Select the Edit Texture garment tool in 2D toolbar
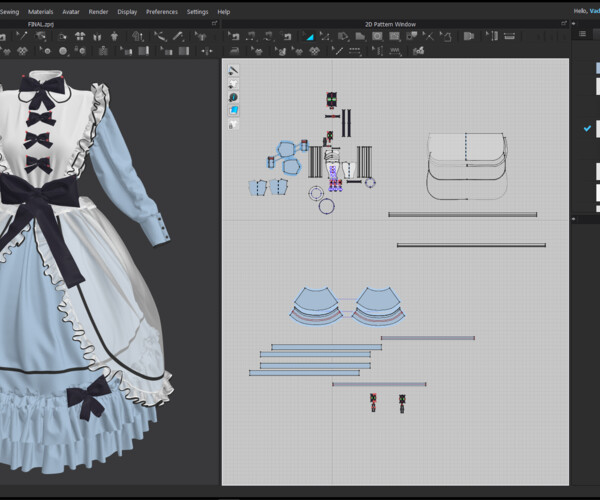Viewport: 600px width, 500px height. (x=258, y=51)
